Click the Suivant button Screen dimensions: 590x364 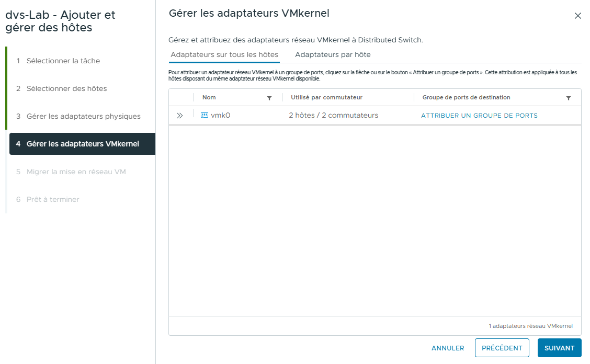(x=559, y=348)
